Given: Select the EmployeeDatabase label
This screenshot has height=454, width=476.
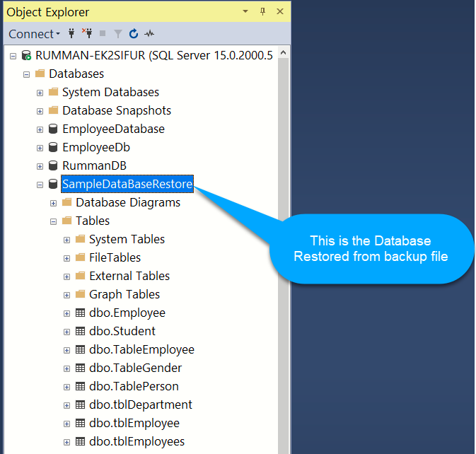Looking at the screenshot, I should 114,129.
